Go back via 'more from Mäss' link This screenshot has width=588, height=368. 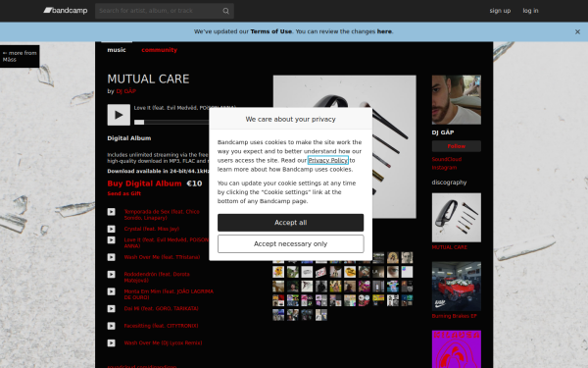coord(20,56)
